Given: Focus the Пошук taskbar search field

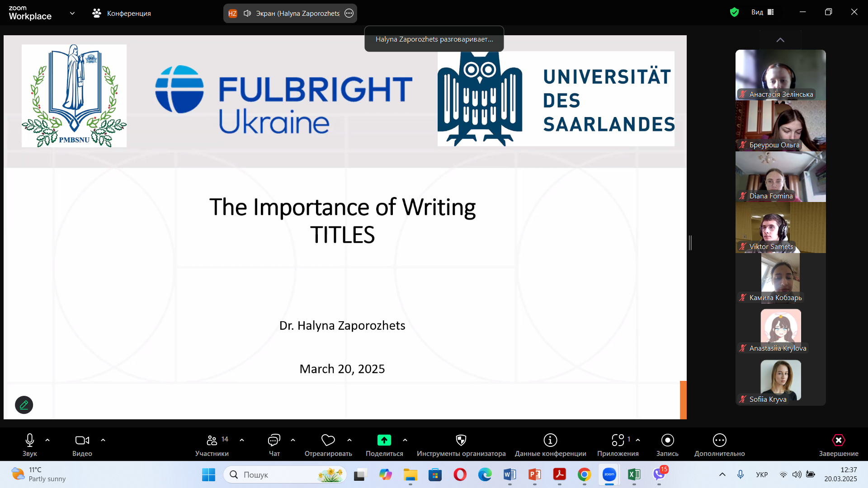Looking at the screenshot, I should [x=285, y=474].
